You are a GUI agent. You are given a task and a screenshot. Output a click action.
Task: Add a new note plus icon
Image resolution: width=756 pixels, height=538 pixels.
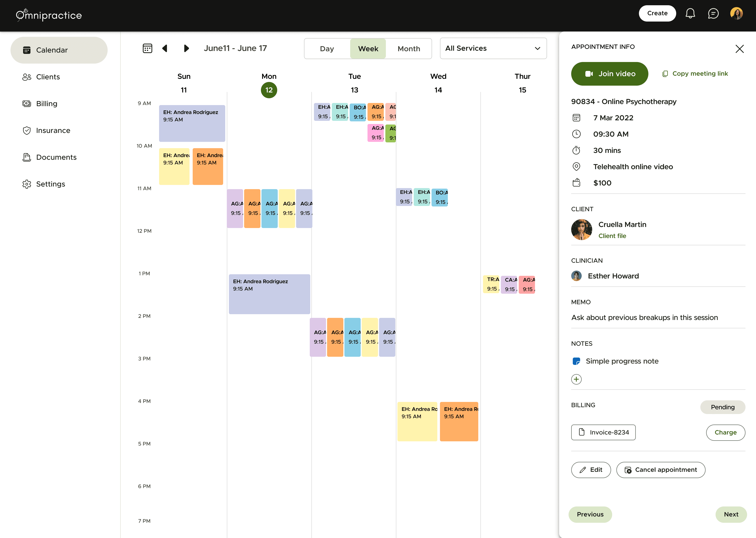tap(576, 379)
